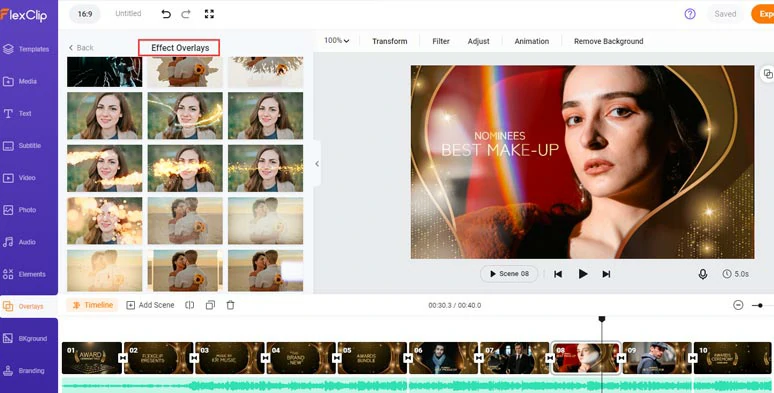The width and height of the screenshot is (774, 393).
Task: Enter fullscreen preview mode
Action: coord(209,14)
